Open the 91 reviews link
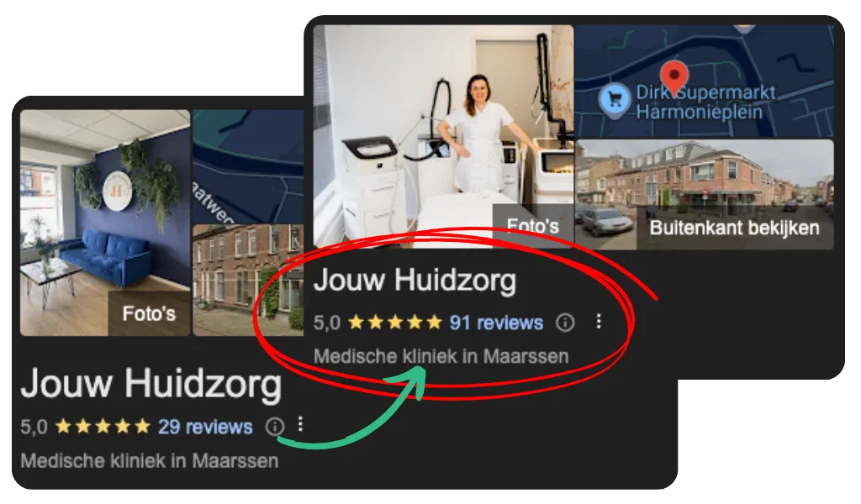The height and width of the screenshot is (504, 861). tap(496, 323)
